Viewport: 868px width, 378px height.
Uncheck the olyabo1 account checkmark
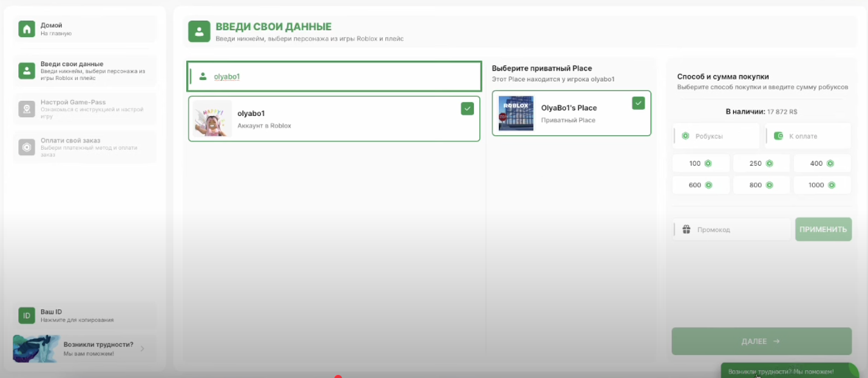click(467, 109)
